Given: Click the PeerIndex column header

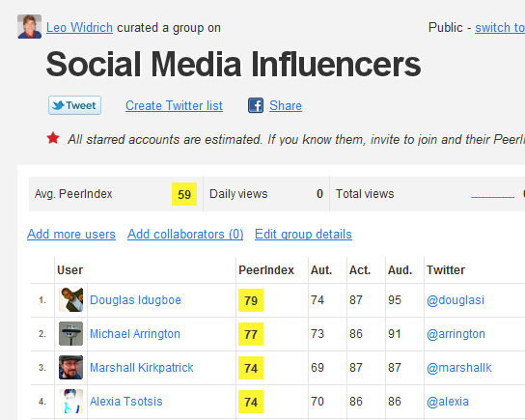Looking at the screenshot, I should tap(266, 270).
